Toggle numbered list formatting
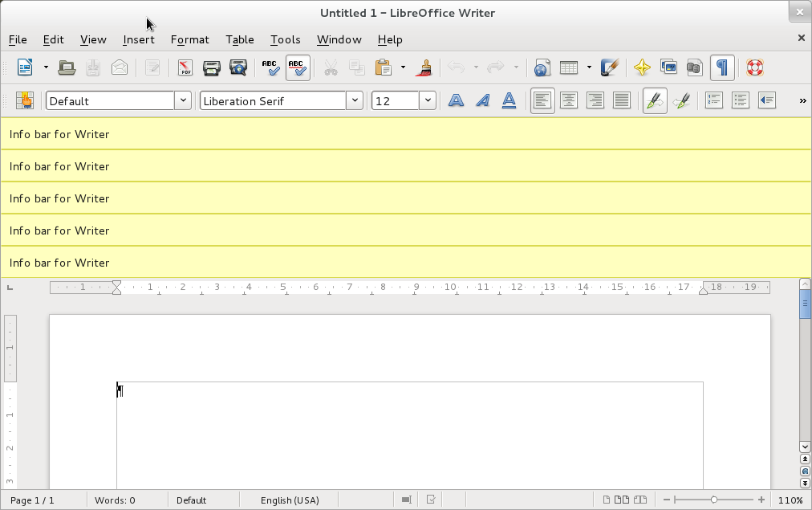Screen dimensions: 812x510 713,100
